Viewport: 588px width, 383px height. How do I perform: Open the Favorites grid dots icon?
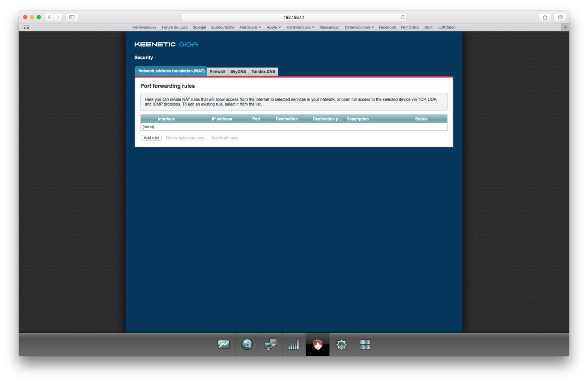pos(26,27)
